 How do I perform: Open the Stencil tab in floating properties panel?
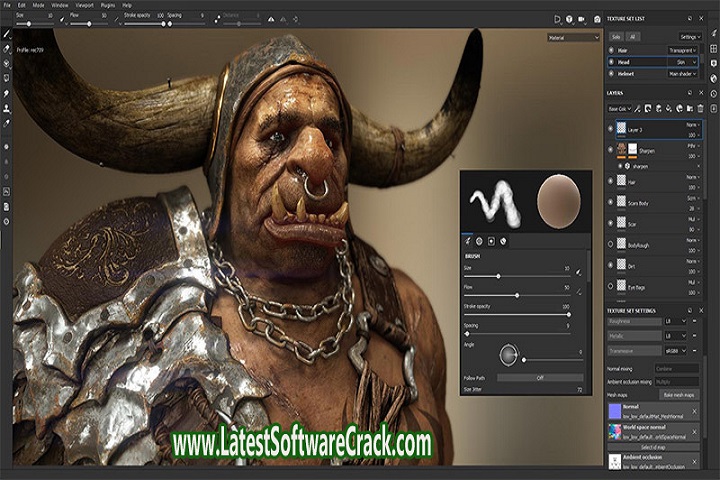(491, 241)
